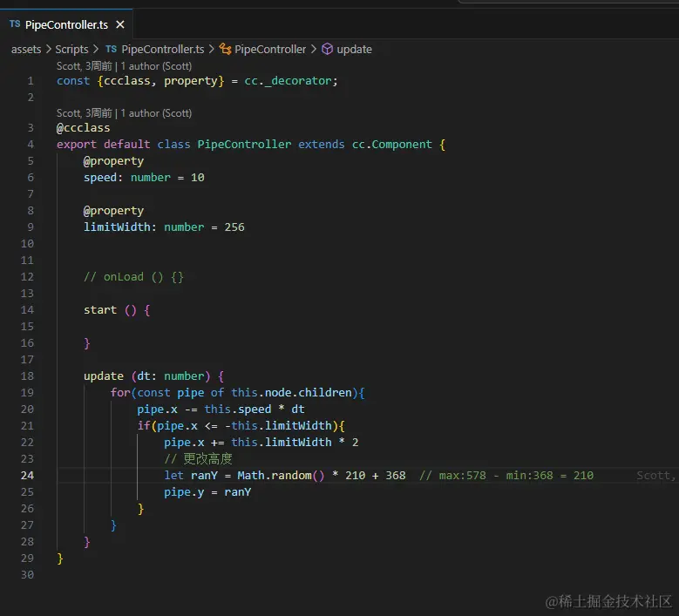The image size is (679, 616).
Task: Click the TS icon in breadcrumb
Action: [112, 49]
